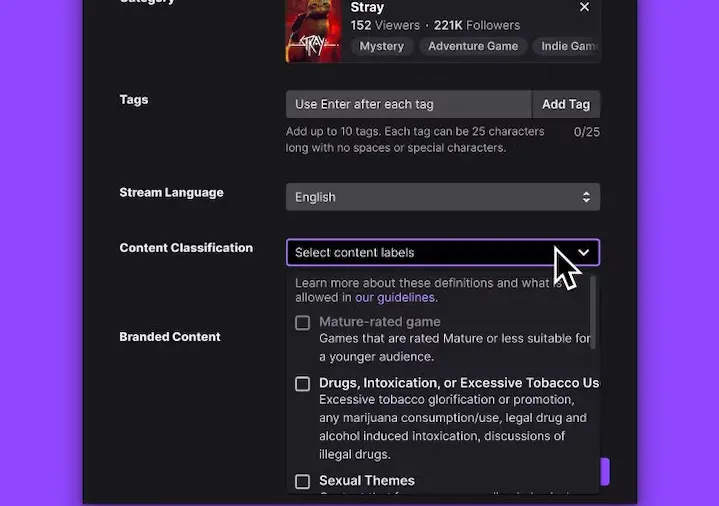Select the Mystery category tag
Viewport: 719px width, 506px height.
click(382, 46)
